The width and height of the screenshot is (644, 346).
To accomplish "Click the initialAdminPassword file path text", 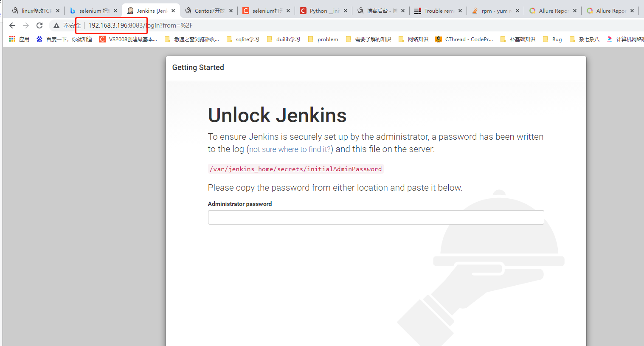I will (296, 169).
